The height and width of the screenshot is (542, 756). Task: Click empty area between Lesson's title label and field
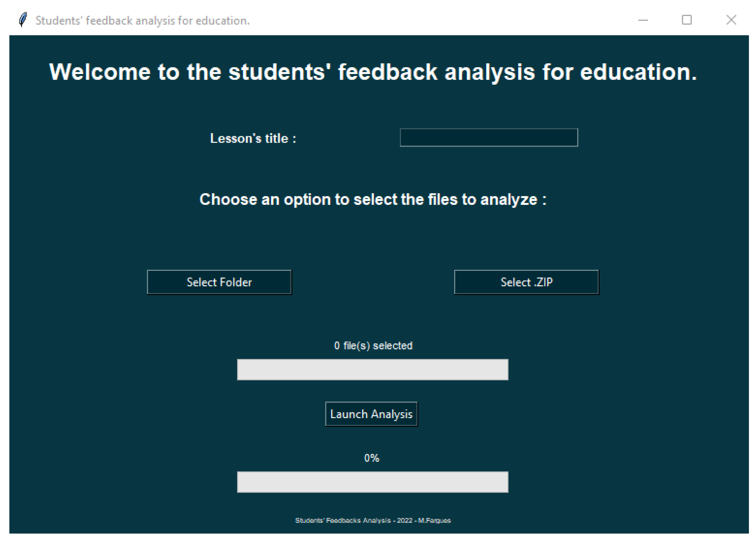point(347,138)
